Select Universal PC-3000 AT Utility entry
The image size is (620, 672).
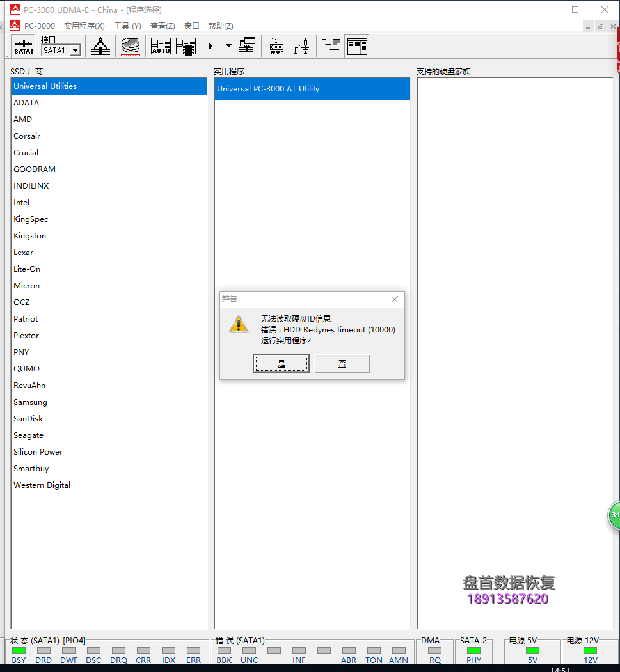312,89
